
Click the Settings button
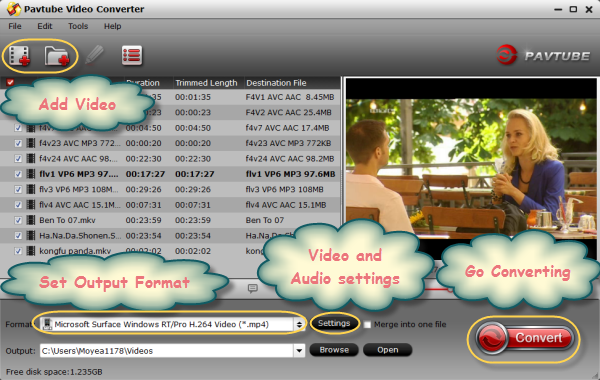(334, 323)
